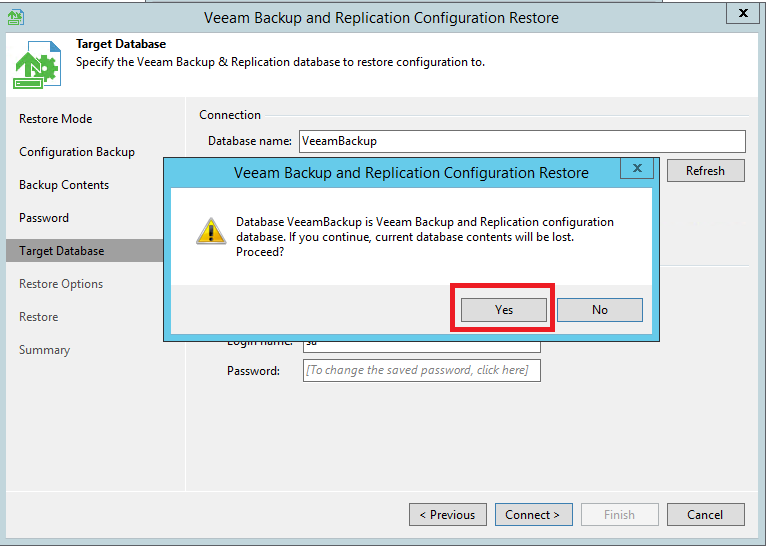Go back with the Previous button

pyautogui.click(x=448, y=515)
